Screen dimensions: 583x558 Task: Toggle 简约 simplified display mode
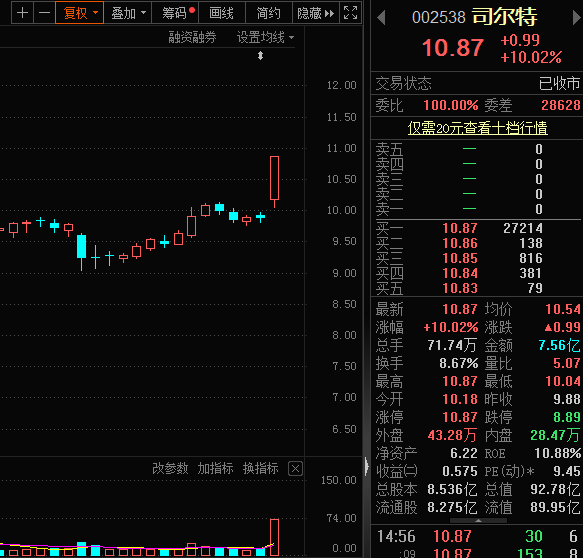268,13
